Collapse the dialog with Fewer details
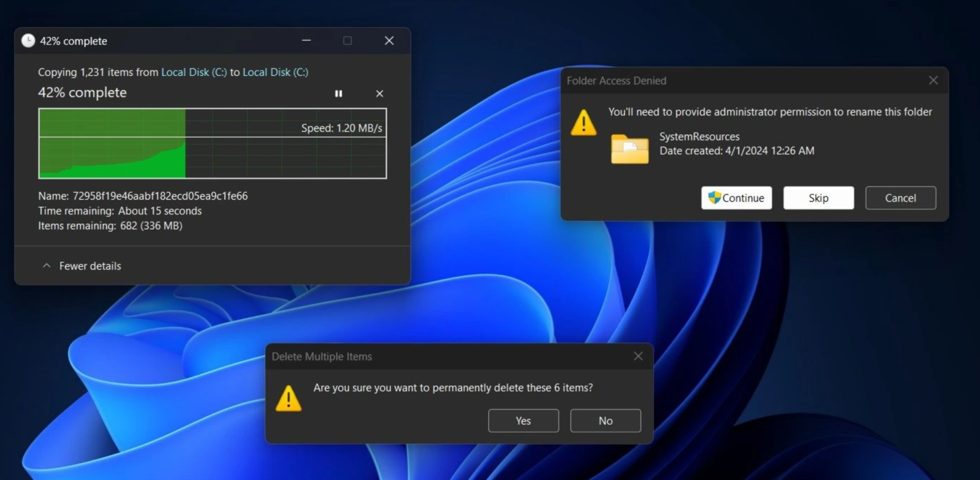This screenshot has height=480, width=980. pyautogui.click(x=81, y=266)
